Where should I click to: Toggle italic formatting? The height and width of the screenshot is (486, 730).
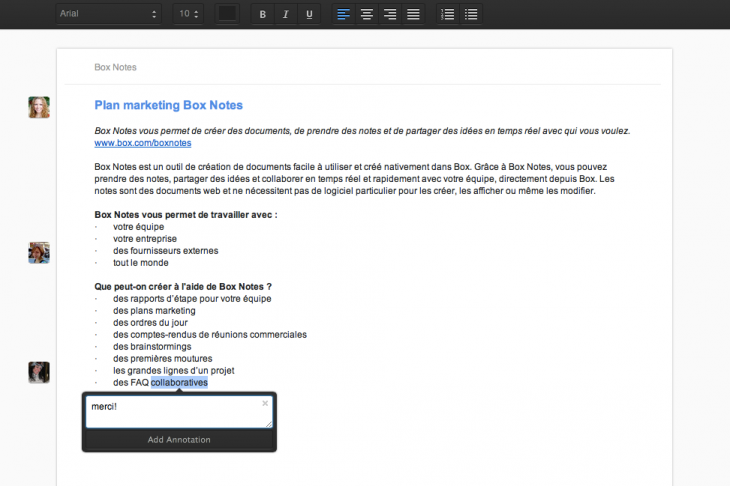point(286,14)
